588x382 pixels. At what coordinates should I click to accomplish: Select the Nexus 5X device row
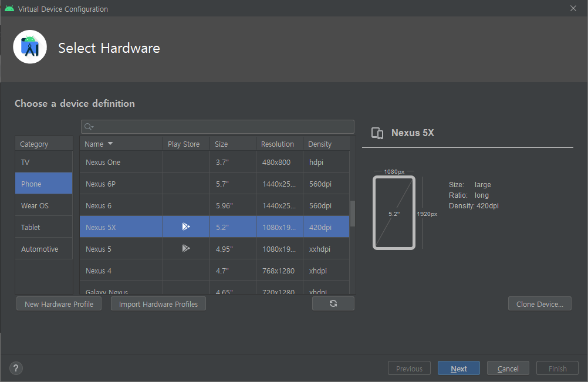(x=215, y=227)
